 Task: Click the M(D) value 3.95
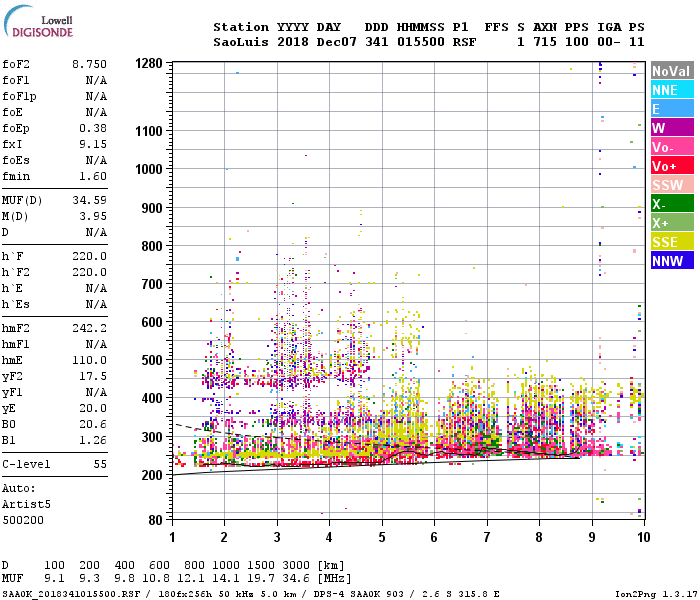pyautogui.click(x=93, y=217)
